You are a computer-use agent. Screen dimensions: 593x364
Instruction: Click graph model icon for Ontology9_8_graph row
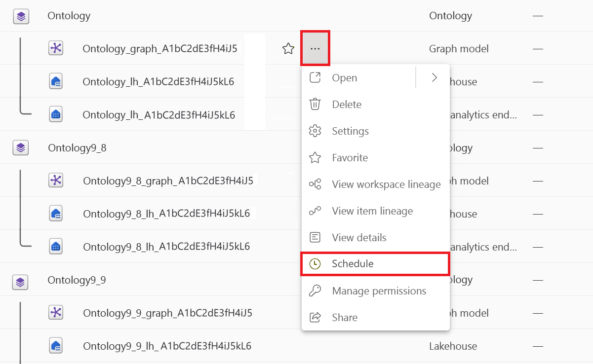point(56,180)
